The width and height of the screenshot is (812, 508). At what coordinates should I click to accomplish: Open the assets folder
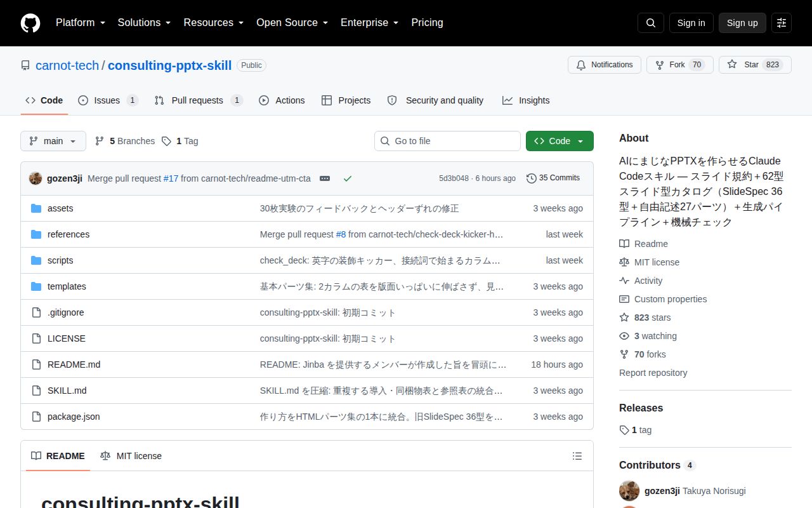pyautogui.click(x=60, y=208)
